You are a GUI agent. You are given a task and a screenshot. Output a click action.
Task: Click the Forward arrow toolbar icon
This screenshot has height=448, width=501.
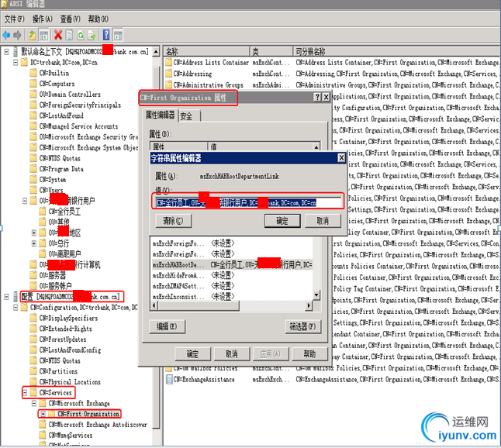point(17,35)
